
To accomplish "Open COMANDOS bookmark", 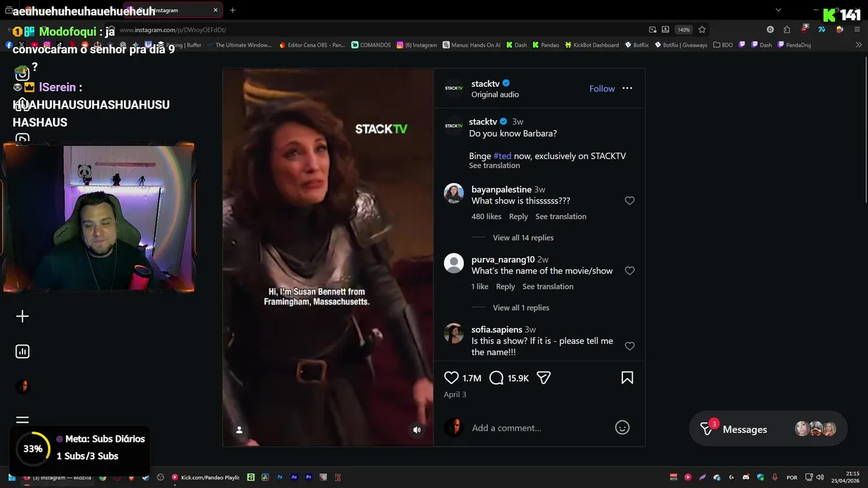I will (371, 45).
